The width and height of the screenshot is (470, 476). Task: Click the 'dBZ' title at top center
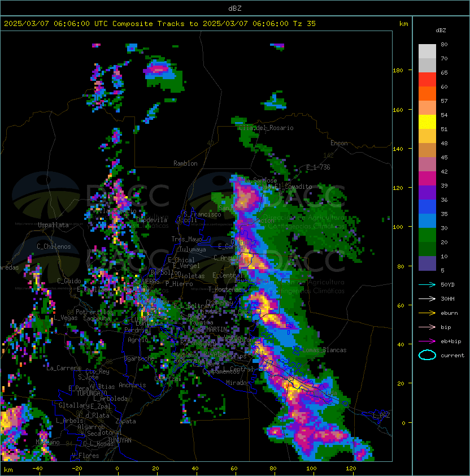coord(235,8)
